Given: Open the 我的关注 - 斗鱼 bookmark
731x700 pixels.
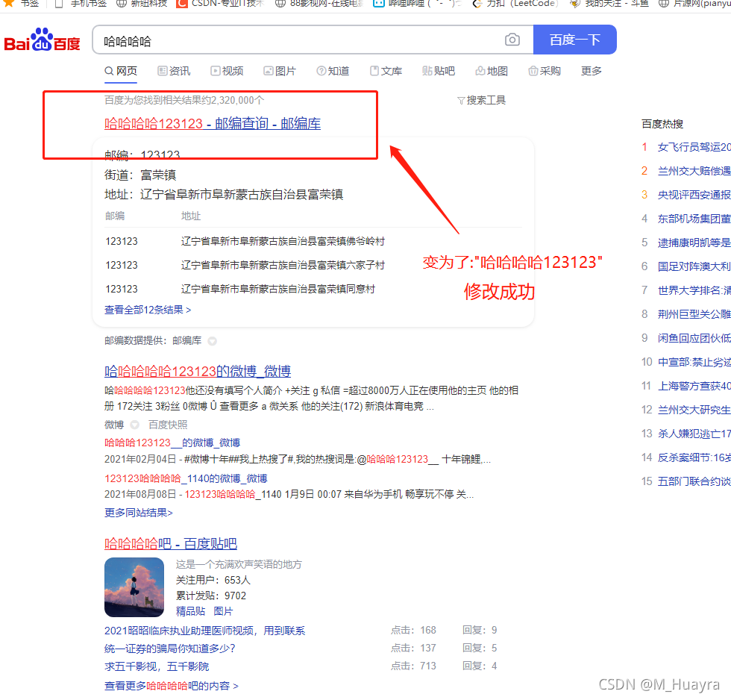Looking at the screenshot, I should (x=609, y=4).
